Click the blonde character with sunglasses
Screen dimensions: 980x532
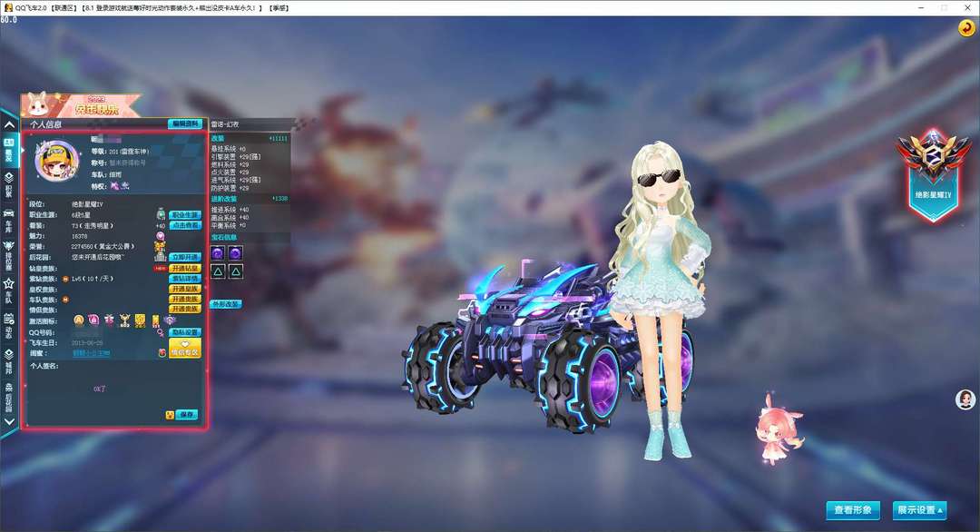(661, 300)
